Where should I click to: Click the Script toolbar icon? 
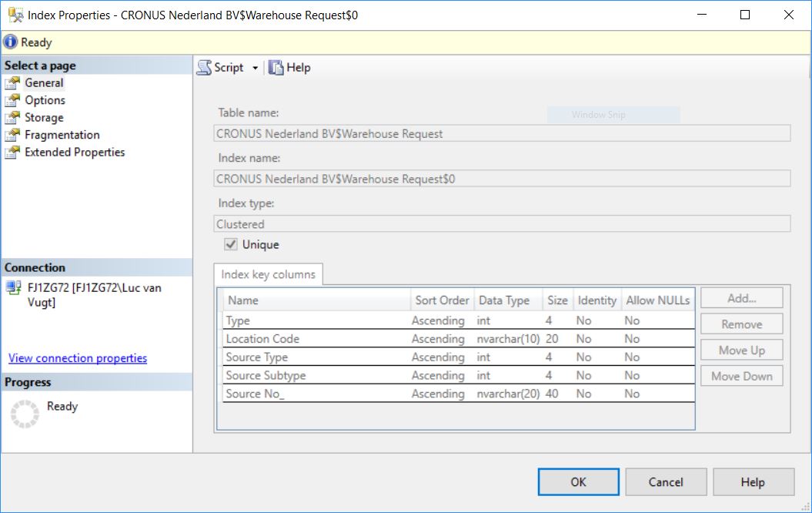205,67
